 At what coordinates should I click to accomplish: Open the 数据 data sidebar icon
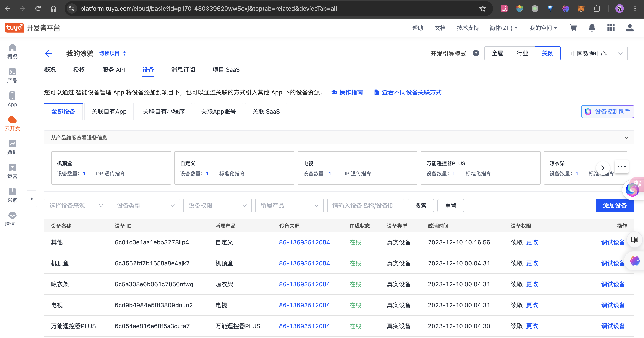click(12, 144)
